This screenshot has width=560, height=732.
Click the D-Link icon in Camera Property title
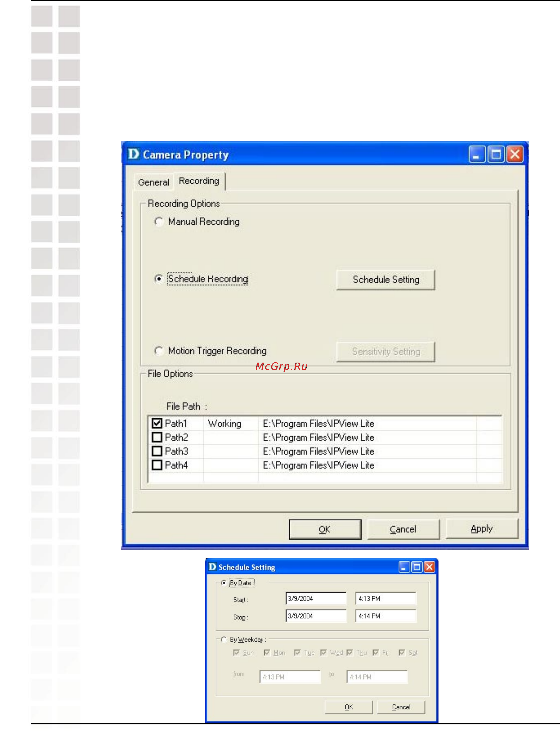pos(133,154)
